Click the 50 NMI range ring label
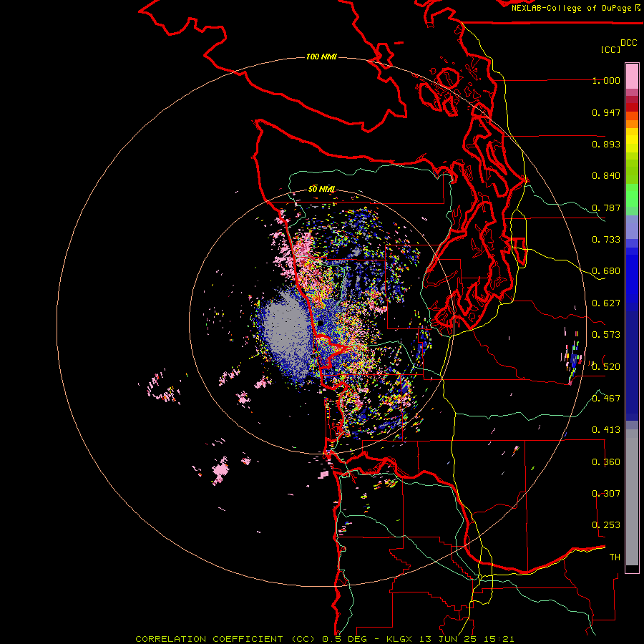The width and height of the screenshot is (644, 644). tap(321, 189)
